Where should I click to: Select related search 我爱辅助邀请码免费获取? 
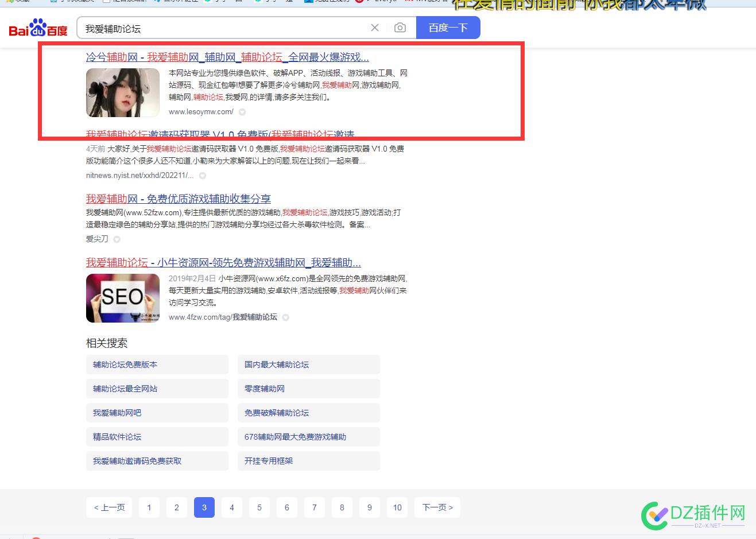(x=157, y=461)
